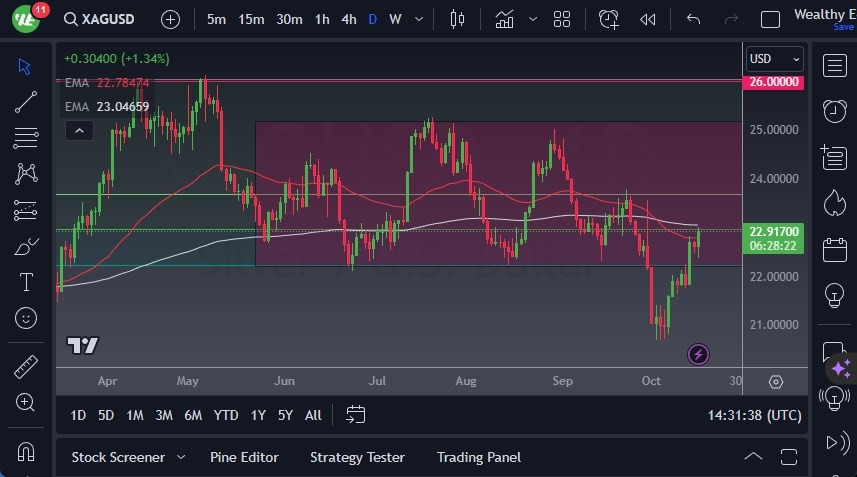Open the Pine Editor tab
Viewport: 857px width, 477px height.
coord(244,457)
